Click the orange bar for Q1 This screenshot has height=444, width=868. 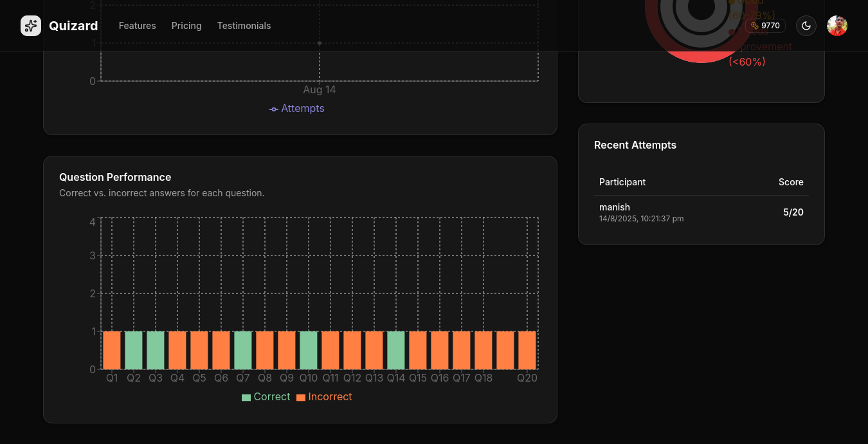point(112,350)
